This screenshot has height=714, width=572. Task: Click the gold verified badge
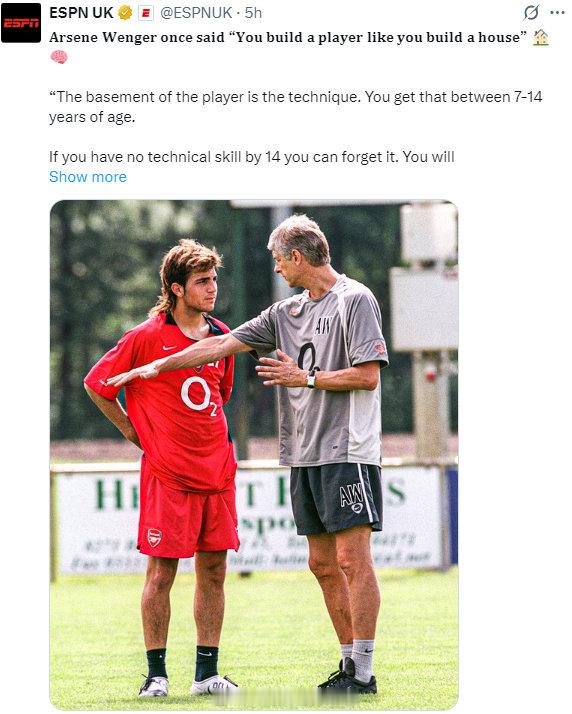click(125, 13)
